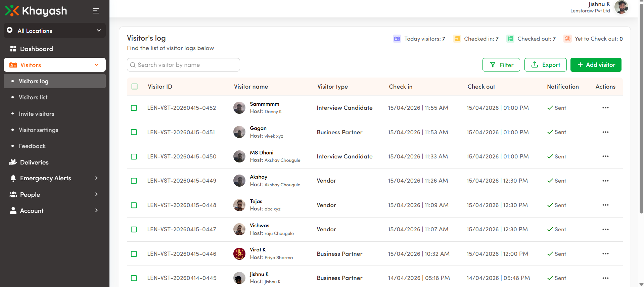Click the Checked out status icon

[x=510, y=39]
